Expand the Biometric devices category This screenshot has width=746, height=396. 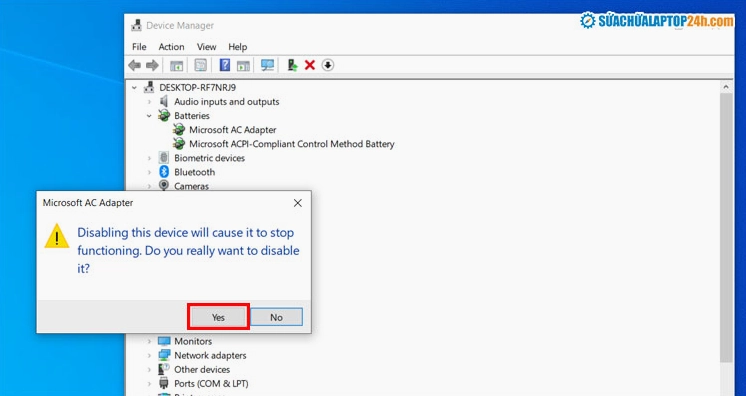pos(149,158)
